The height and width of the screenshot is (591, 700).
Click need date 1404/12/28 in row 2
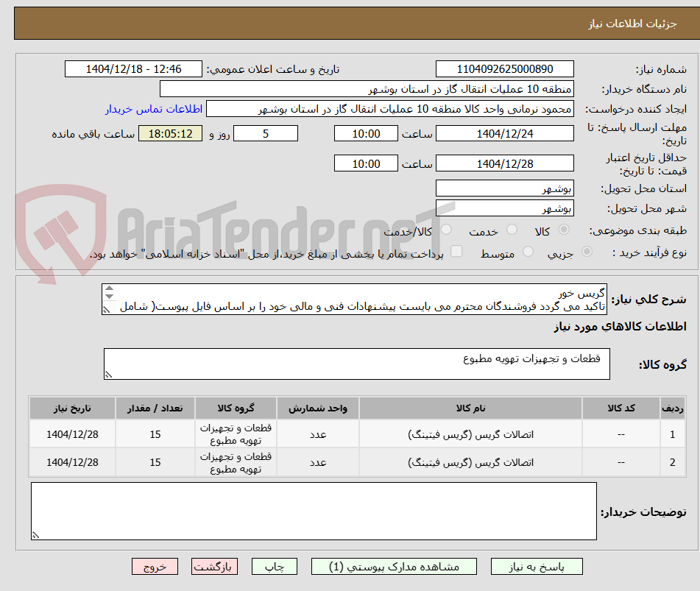coord(72,462)
